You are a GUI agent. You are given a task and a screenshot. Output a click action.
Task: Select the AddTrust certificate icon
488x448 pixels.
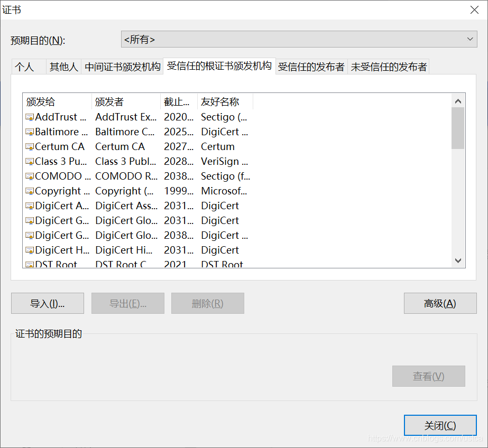click(29, 117)
